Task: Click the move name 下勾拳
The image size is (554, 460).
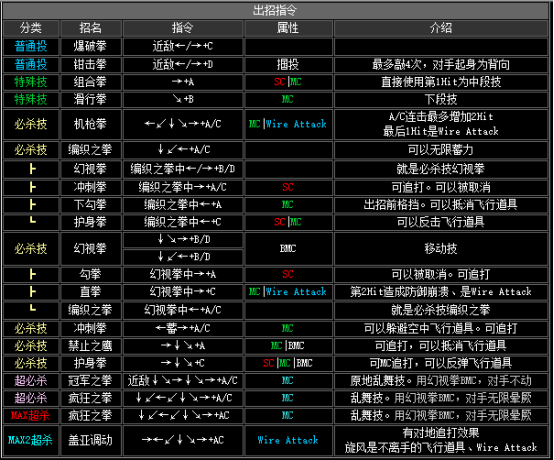Action: (90, 205)
